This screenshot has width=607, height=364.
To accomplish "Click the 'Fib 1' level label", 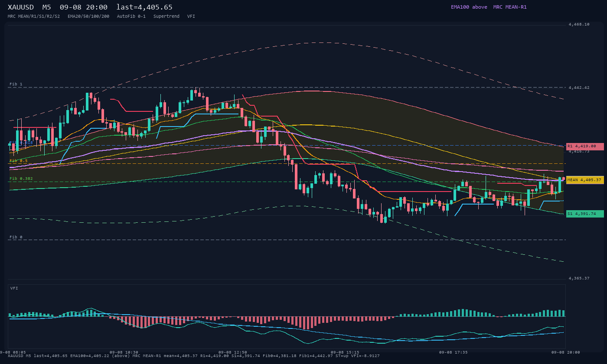I will point(16,84).
